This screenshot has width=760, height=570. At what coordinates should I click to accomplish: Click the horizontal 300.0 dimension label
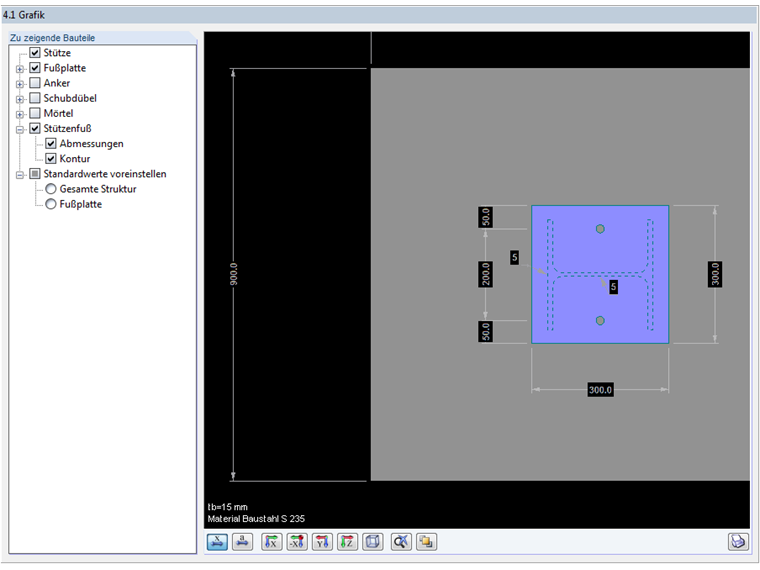[600, 390]
